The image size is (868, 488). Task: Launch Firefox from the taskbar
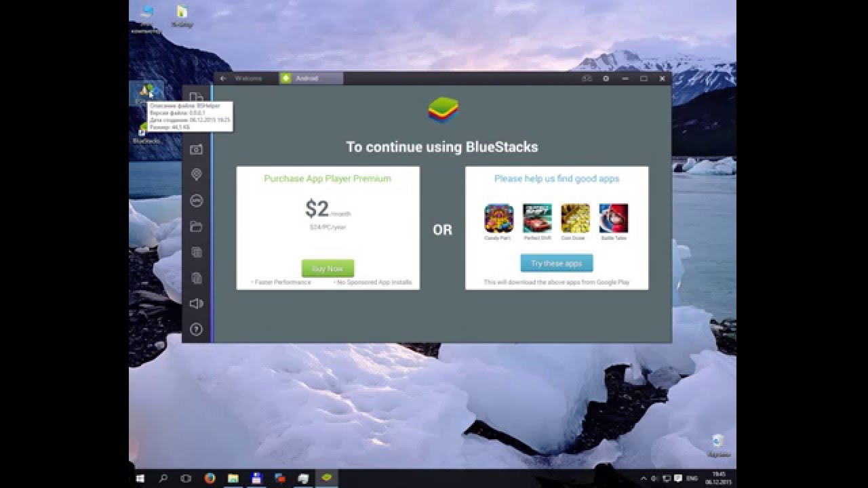point(210,479)
